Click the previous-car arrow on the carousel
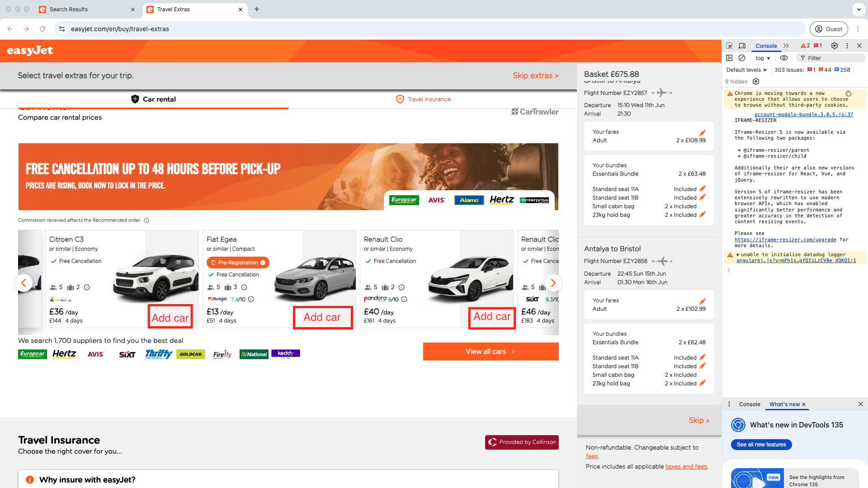This screenshot has width=868, height=488. [x=24, y=283]
